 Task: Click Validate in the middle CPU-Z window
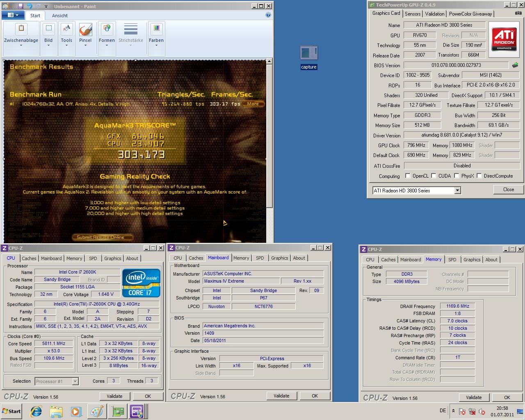point(281,396)
